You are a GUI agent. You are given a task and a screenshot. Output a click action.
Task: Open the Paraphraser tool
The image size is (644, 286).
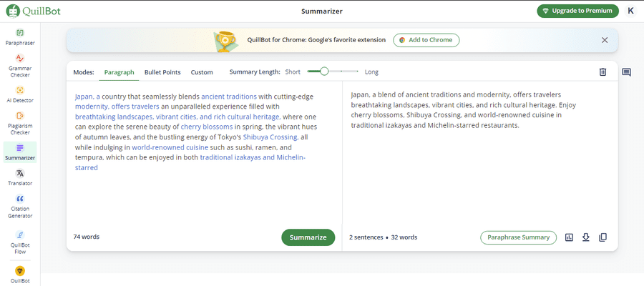pos(20,37)
